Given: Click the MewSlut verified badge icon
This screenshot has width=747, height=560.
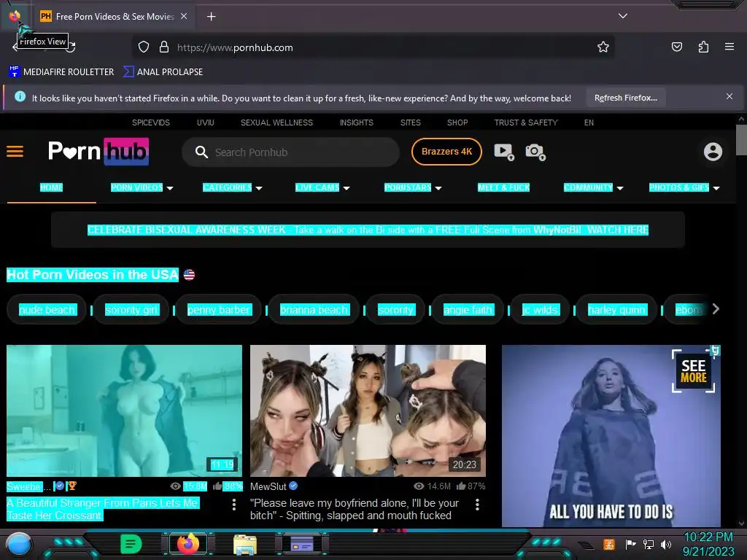Looking at the screenshot, I should (x=293, y=486).
